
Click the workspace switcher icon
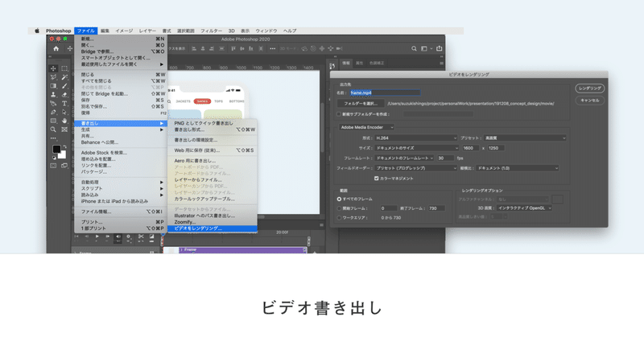coord(425,48)
